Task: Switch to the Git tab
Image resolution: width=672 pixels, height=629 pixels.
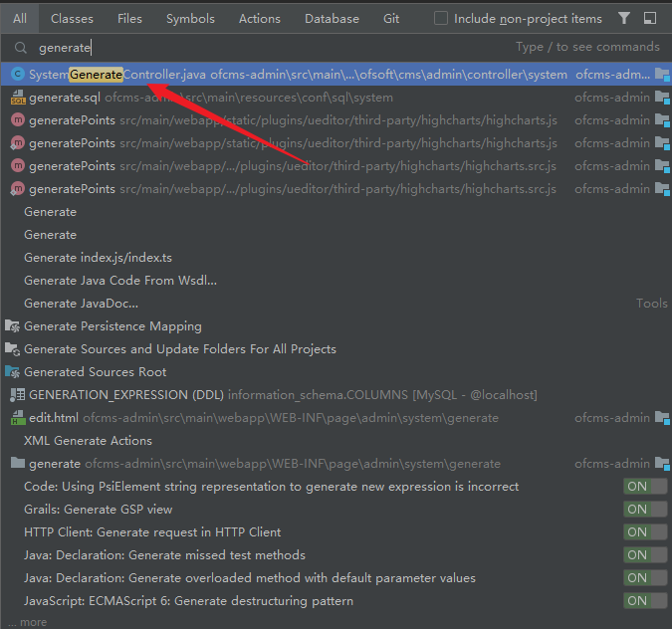Action: click(391, 19)
